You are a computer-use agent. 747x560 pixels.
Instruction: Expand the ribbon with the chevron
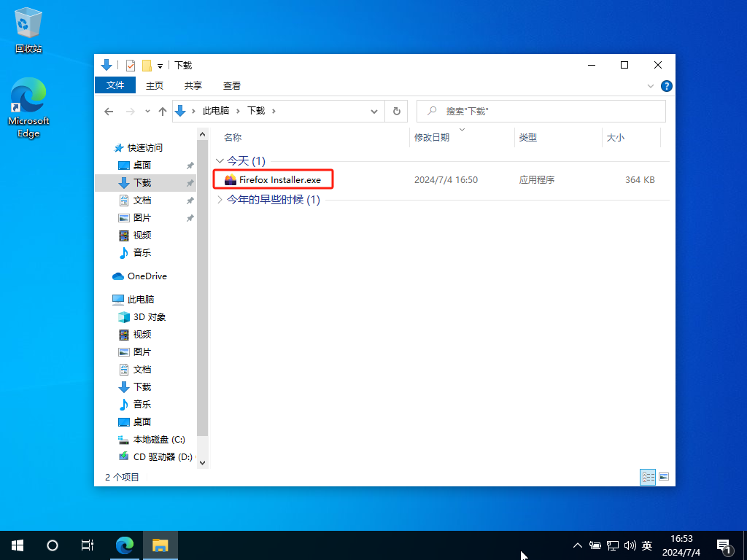650,86
